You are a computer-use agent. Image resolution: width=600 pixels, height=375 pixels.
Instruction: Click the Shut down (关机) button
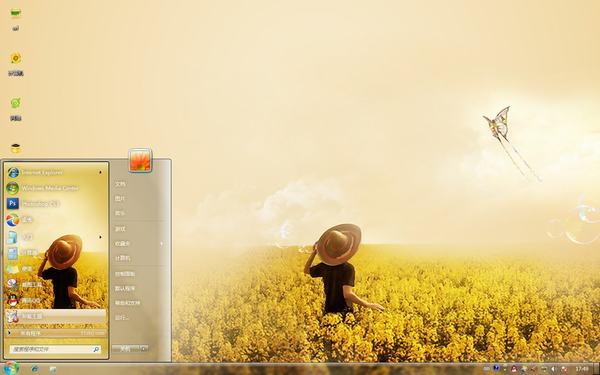point(126,349)
